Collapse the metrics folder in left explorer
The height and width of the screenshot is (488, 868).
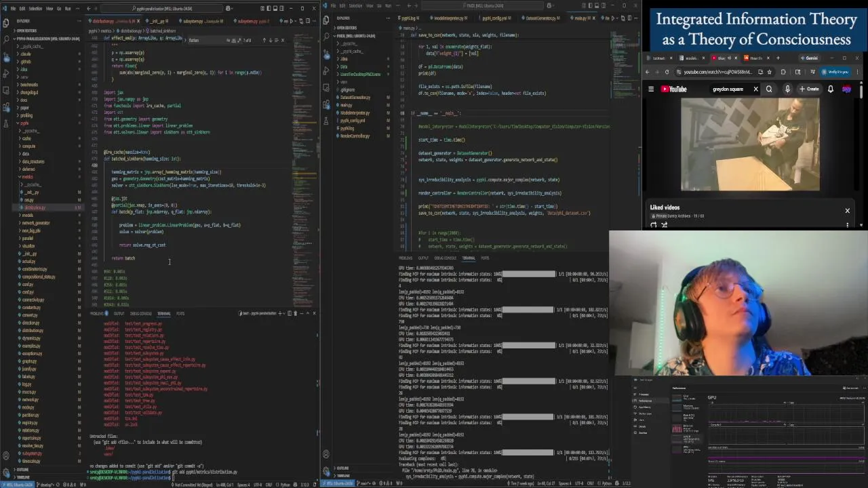[x=26, y=177]
